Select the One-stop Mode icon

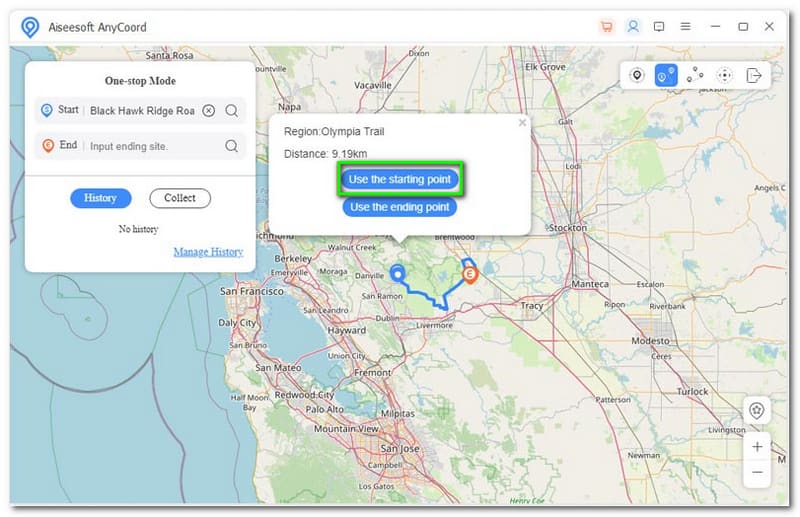click(x=666, y=75)
